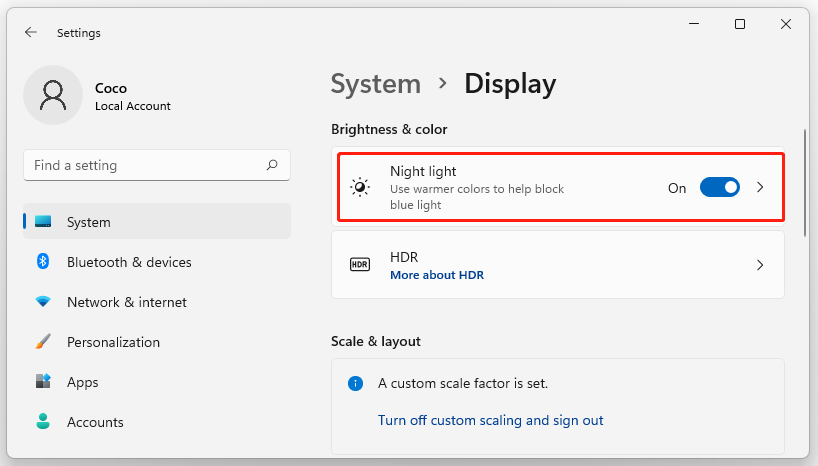Click the Coco user avatar icon

coord(53,95)
